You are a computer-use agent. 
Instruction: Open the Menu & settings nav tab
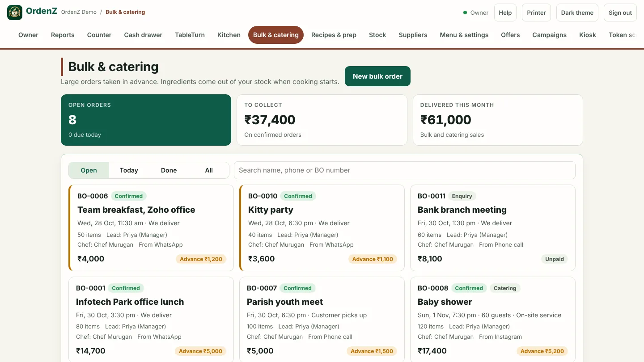464,35
